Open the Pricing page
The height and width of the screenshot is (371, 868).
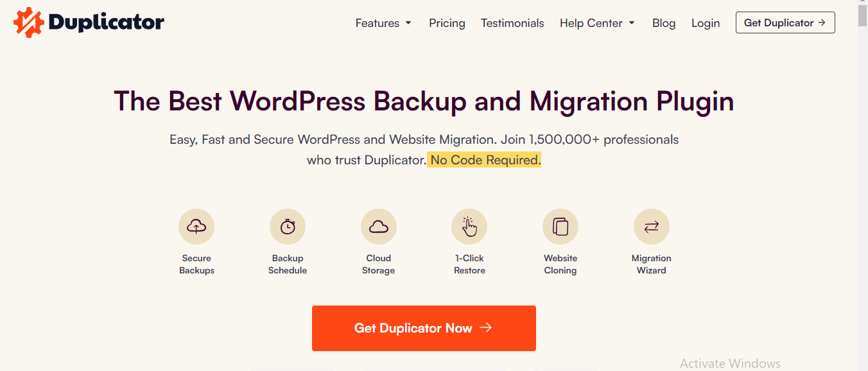click(447, 23)
